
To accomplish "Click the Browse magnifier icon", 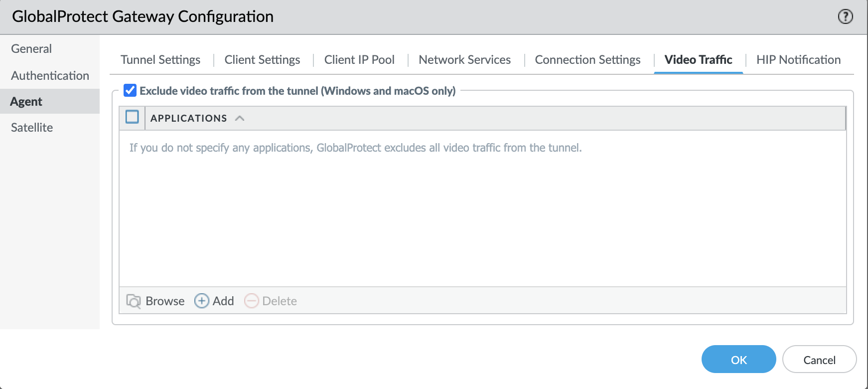I will coord(134,301).
